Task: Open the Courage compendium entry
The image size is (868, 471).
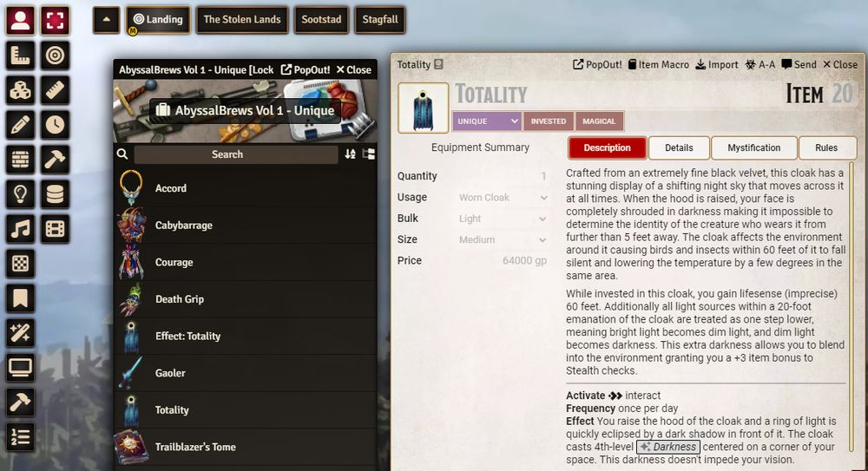Action: tap(246, 262)
